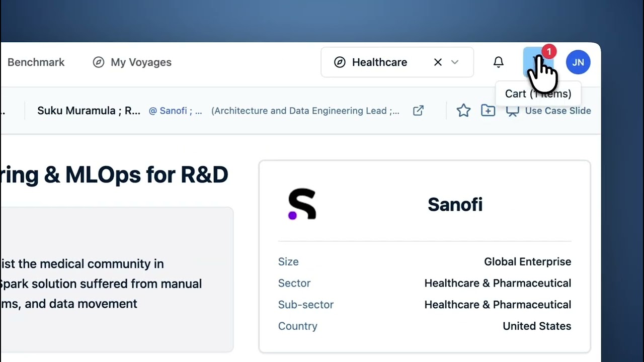644x362 pixels.
Task: Open the notifications bell
Action: pyautogui.click(x=498, y=62)
